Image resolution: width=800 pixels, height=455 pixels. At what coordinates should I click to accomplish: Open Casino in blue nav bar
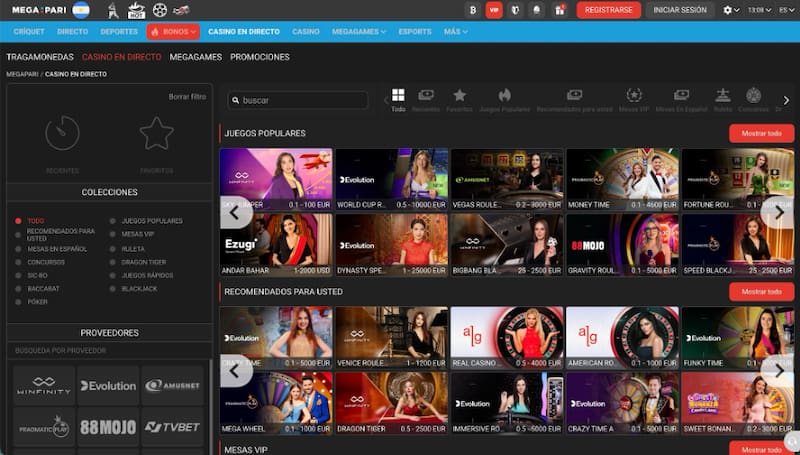[306, 32]
